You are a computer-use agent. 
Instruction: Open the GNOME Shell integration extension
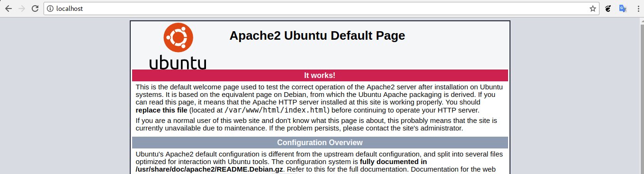609,9
